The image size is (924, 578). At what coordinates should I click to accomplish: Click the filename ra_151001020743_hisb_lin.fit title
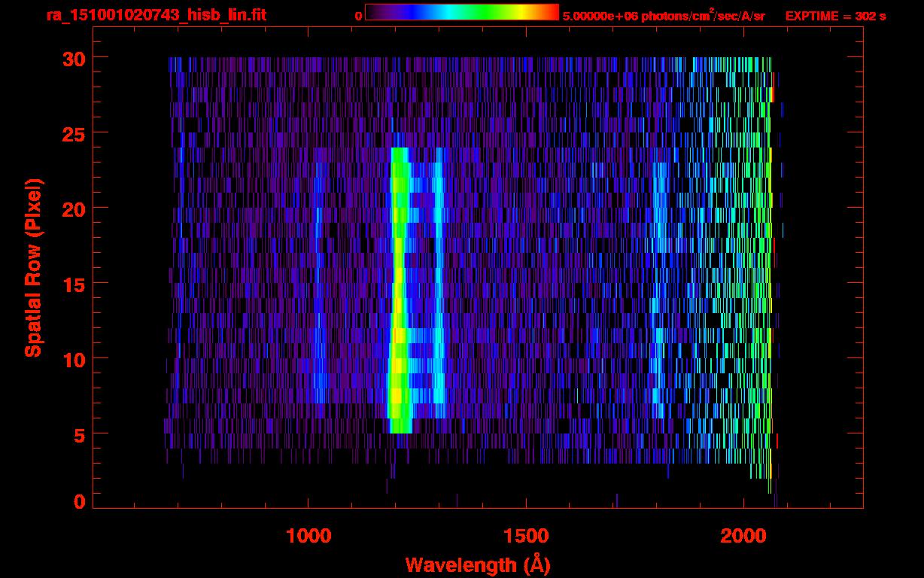pyautogui.click(x=155, y=16)
